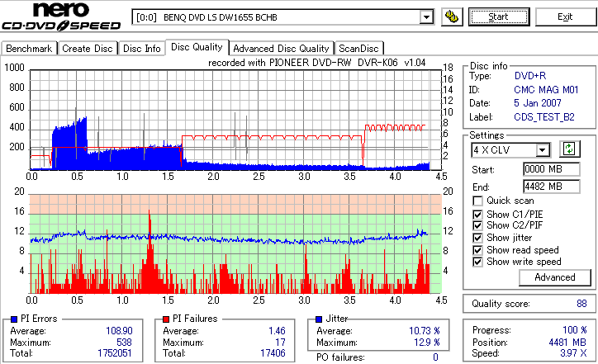Open the BENQ drive selection dropdown
This screenshot has width=598, height=364.
click(x=426, y=17)
